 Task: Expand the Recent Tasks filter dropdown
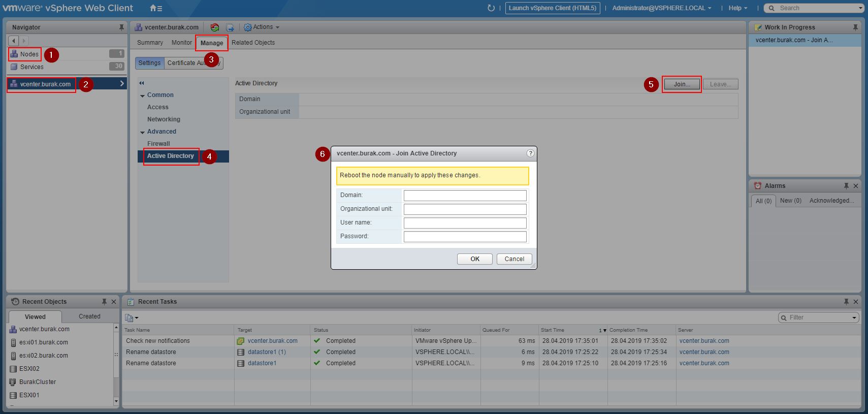point(854,317)
